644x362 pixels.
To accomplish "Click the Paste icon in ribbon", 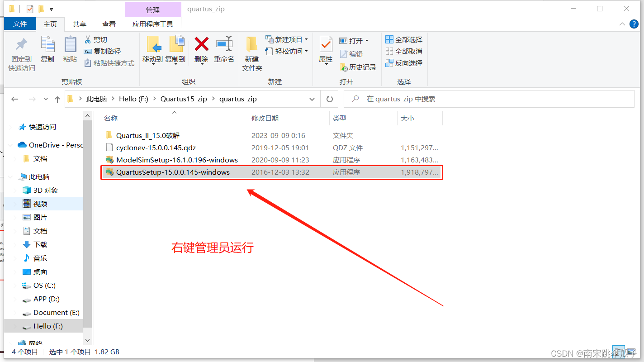I will [70, 44].
